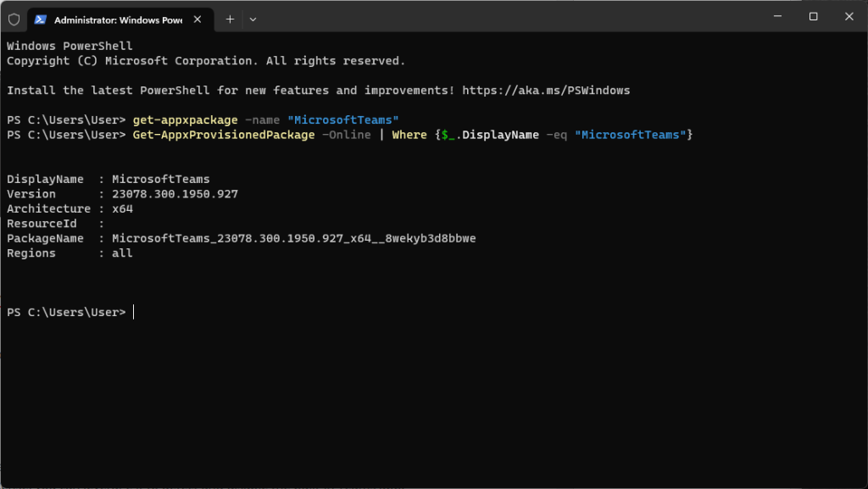This screenshot has height=489, width=868.
Task: Click at the current prompt cursor
Action: 134,313
